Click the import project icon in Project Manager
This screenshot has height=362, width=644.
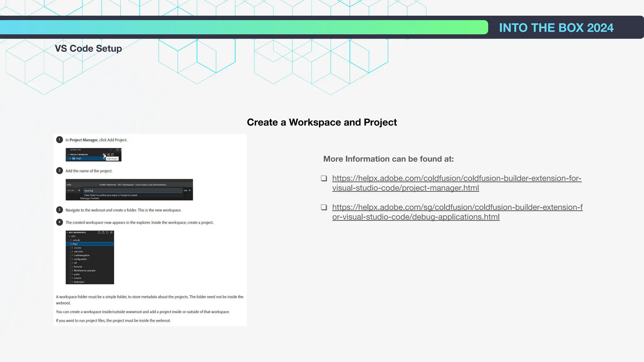pos(108,155)
